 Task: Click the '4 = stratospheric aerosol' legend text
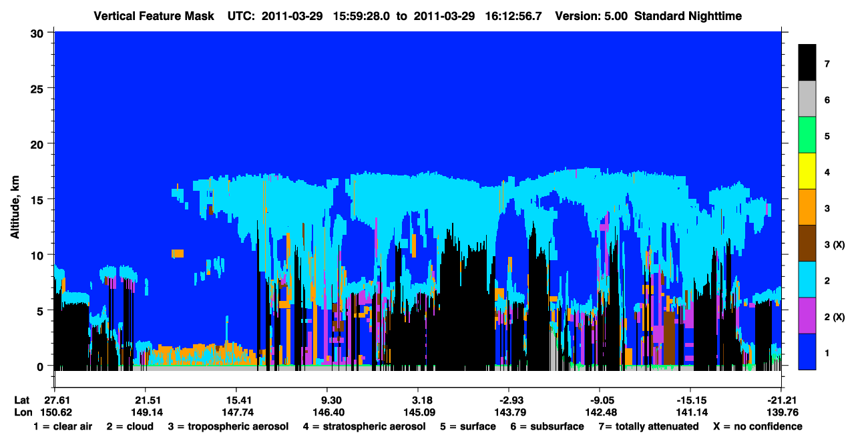click(x=365, y=426)
